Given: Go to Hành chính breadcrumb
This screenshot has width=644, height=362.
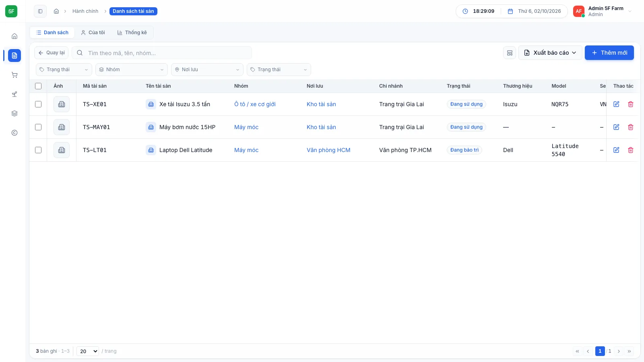Looking at the screenshot, I should (x=85, y=11).
